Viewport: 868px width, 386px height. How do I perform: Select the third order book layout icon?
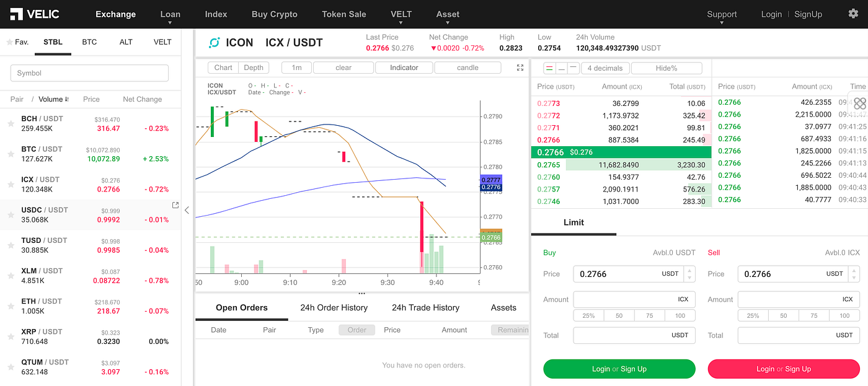point(573,68)
